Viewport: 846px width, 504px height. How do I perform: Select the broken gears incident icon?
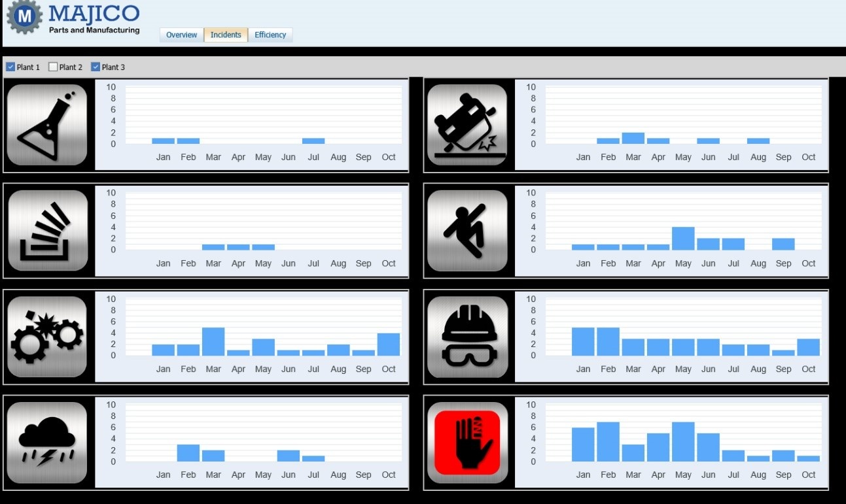tap(47, 337)
